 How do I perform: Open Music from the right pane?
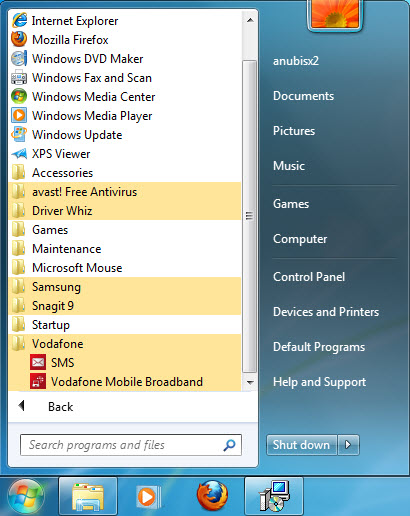click(289, 166)
